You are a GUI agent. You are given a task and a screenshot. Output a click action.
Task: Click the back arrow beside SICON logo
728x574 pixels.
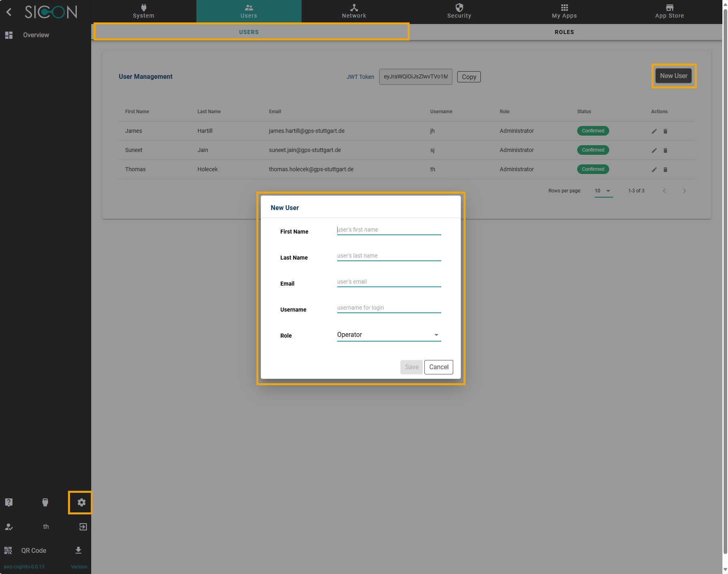(x=9, y=12)
